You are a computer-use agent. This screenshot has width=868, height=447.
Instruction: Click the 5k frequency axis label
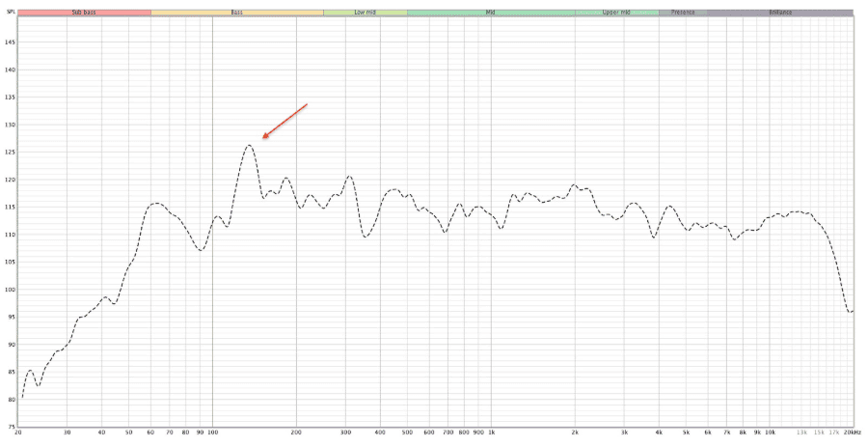tap(686, 433)
